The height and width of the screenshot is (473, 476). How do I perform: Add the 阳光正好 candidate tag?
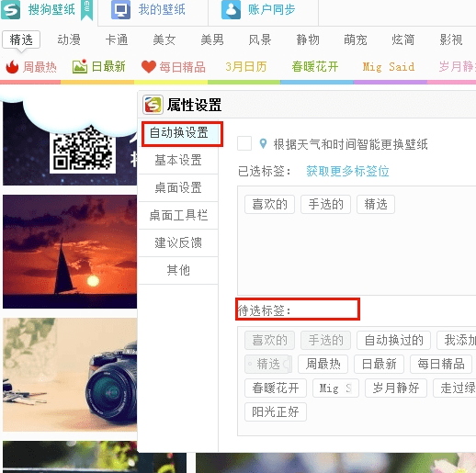[276, 411]
